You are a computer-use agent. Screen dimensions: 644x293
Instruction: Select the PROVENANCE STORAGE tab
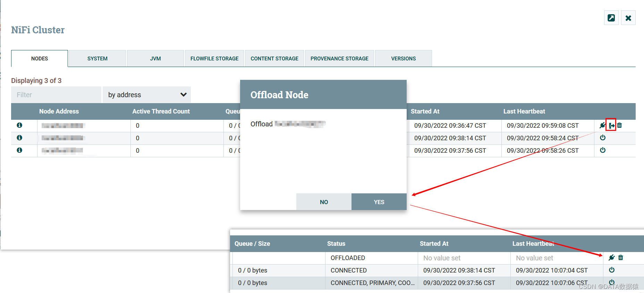click(x=339, y=58)
